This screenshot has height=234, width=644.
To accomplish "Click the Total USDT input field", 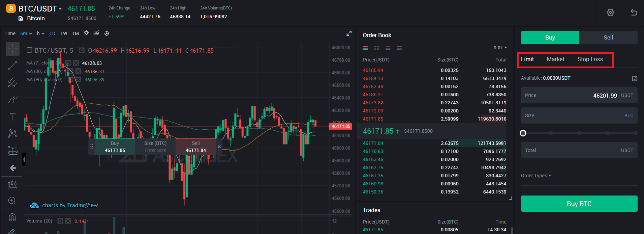I will [x=579, y=150].
